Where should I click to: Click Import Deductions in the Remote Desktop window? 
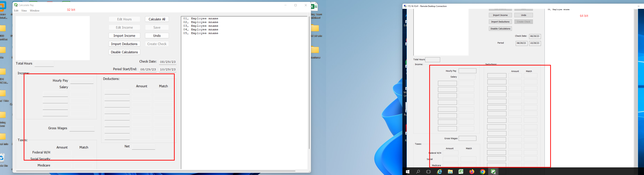tap(500, 22)
